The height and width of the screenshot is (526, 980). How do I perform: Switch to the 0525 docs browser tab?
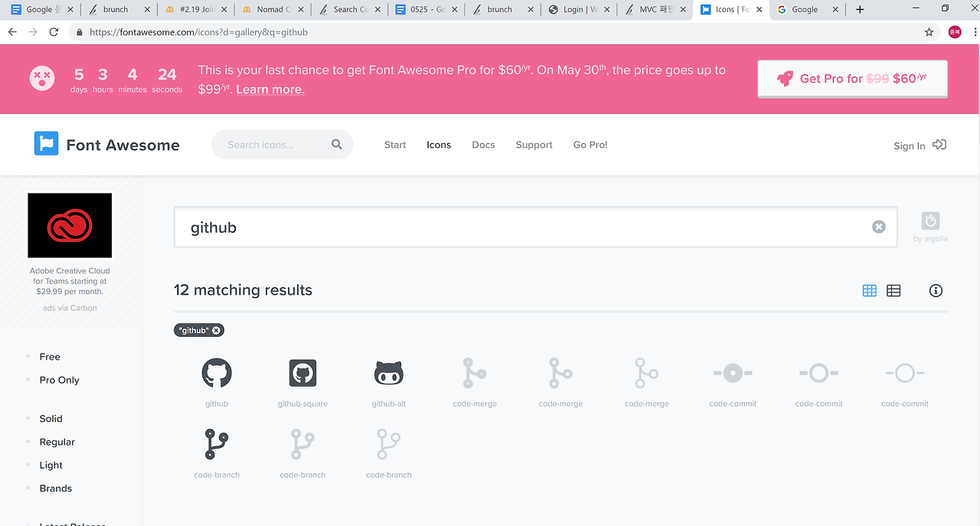pos(426,9)
